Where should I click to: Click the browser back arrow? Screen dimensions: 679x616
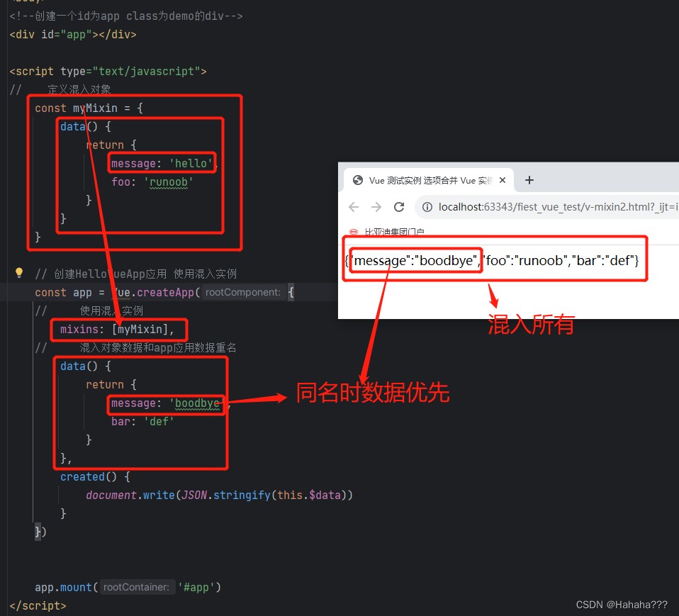pyautogui.click(x=354, y=207)
